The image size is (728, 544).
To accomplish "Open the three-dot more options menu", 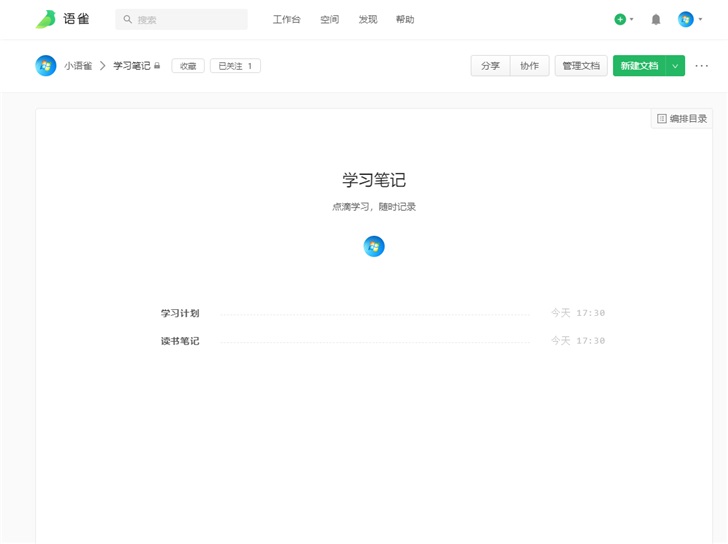I will tap(702, 66).
